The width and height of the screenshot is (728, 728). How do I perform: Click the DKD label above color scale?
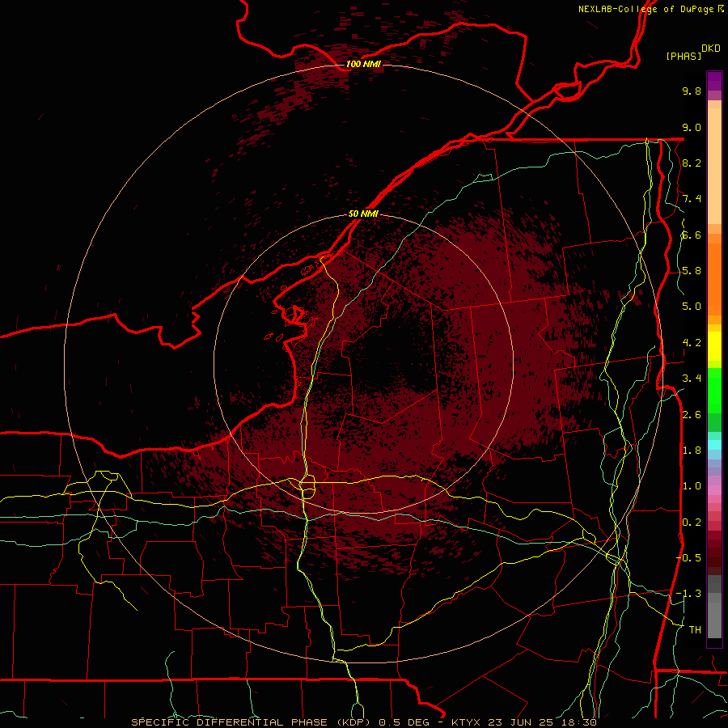tap(711, 49)
